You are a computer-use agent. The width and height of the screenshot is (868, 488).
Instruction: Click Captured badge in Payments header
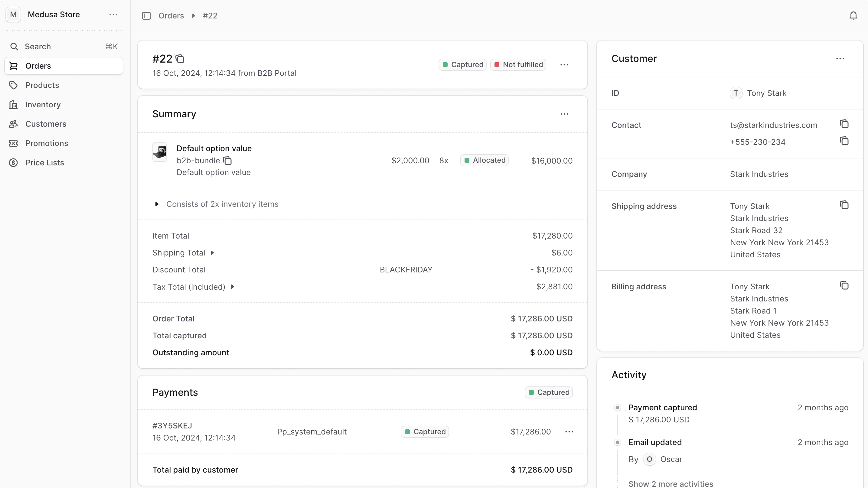[549, 392]
